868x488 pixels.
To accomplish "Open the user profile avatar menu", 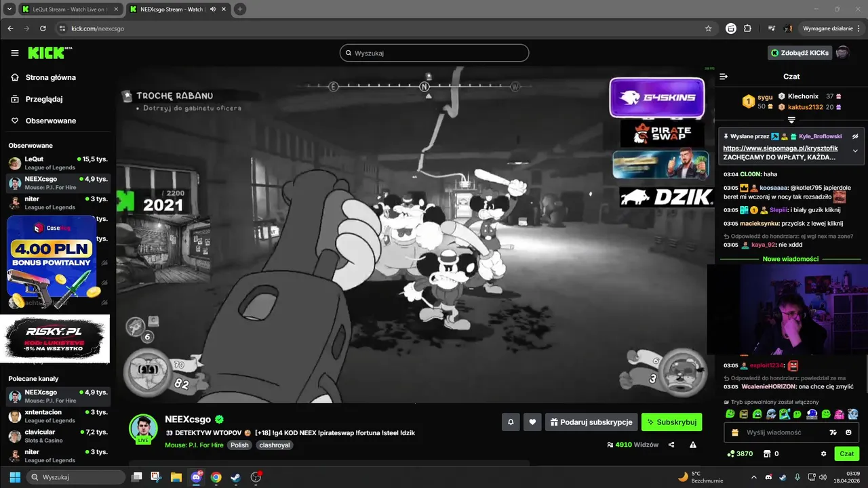I will click(842, 53).
